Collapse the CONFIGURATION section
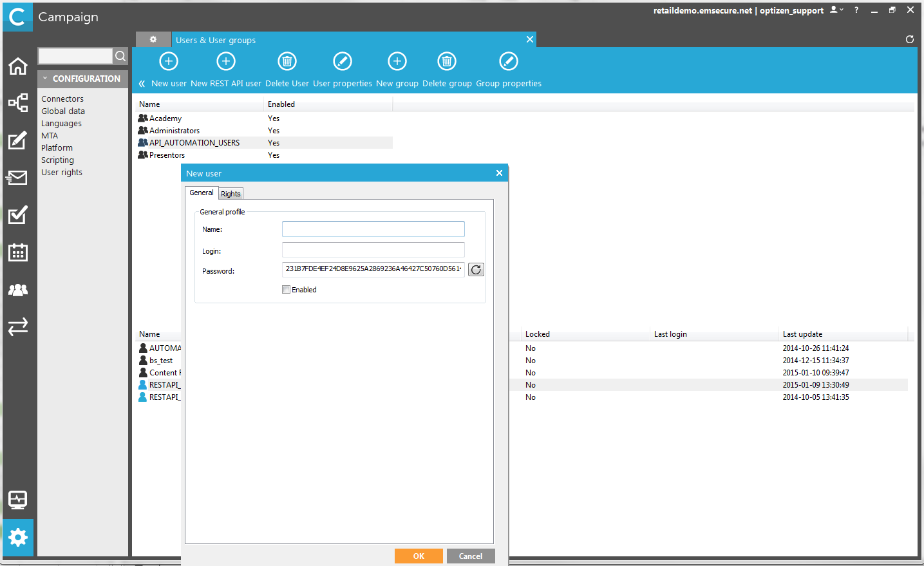 45,79
